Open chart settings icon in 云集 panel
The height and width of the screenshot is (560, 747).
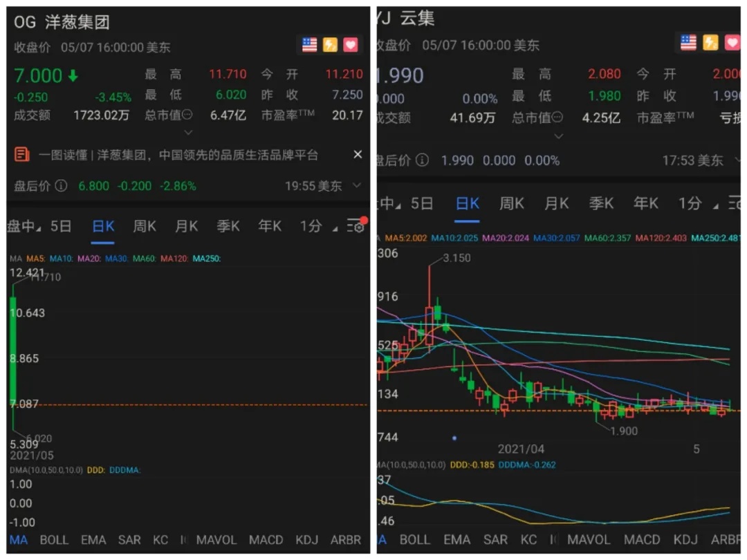point(735,204)
